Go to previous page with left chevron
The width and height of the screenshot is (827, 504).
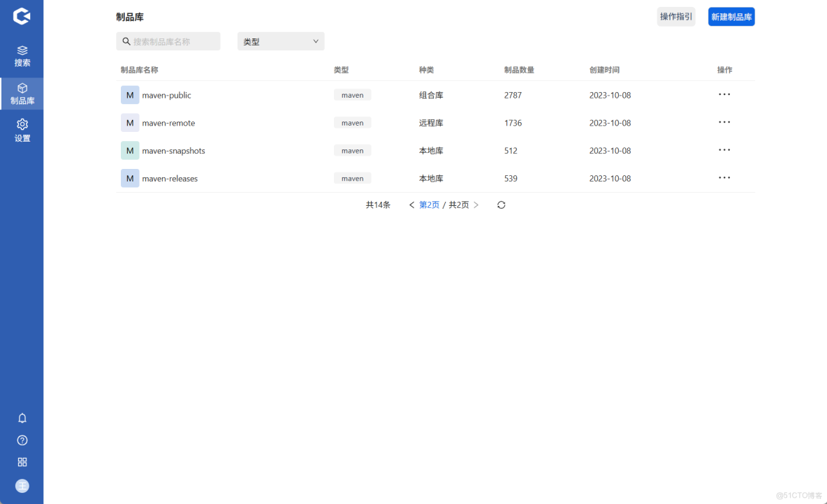point(411,205)
